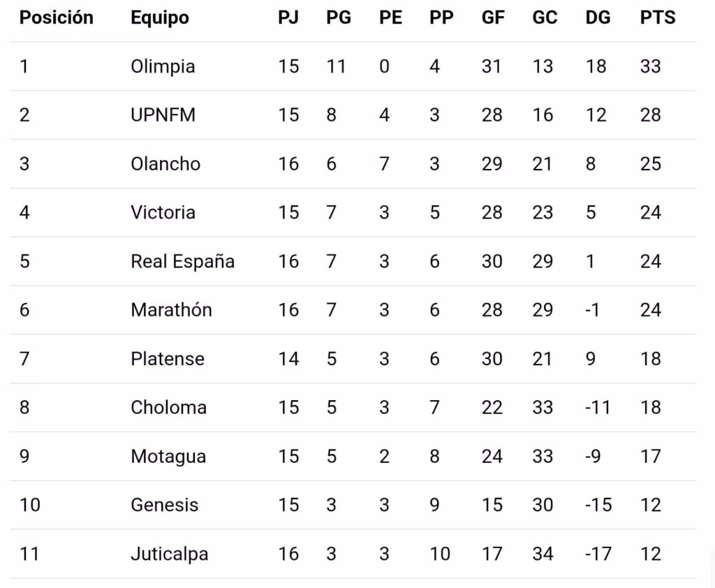Screen dimensions: 715x588
Task: Click the Marathón team name
Action: tap(171, 310)
